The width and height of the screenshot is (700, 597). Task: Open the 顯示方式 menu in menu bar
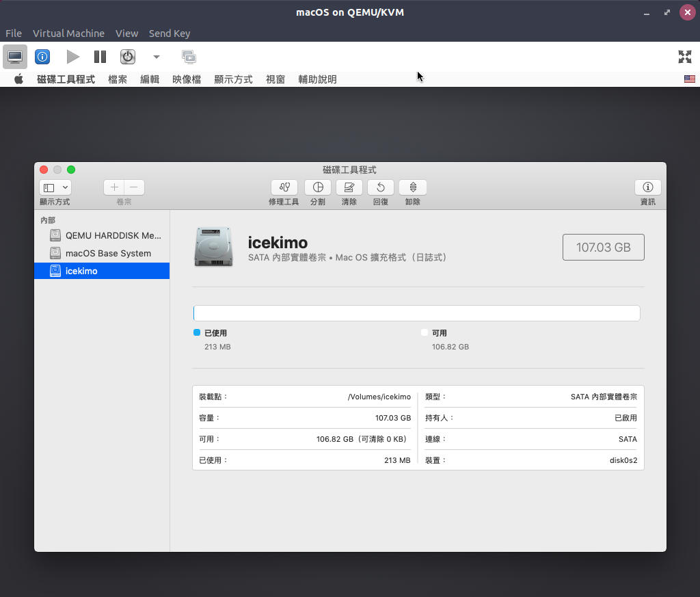point(234,79)
